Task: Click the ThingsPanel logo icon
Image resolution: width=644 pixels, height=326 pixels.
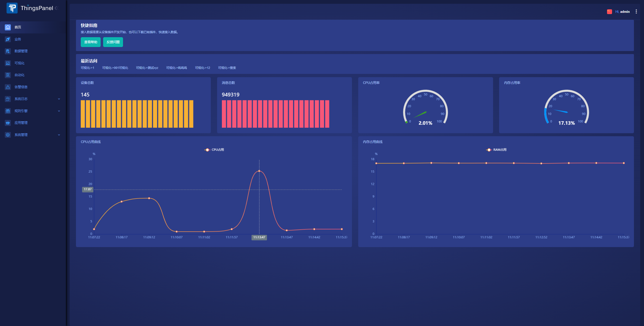Action: click(x=12, y=8)
